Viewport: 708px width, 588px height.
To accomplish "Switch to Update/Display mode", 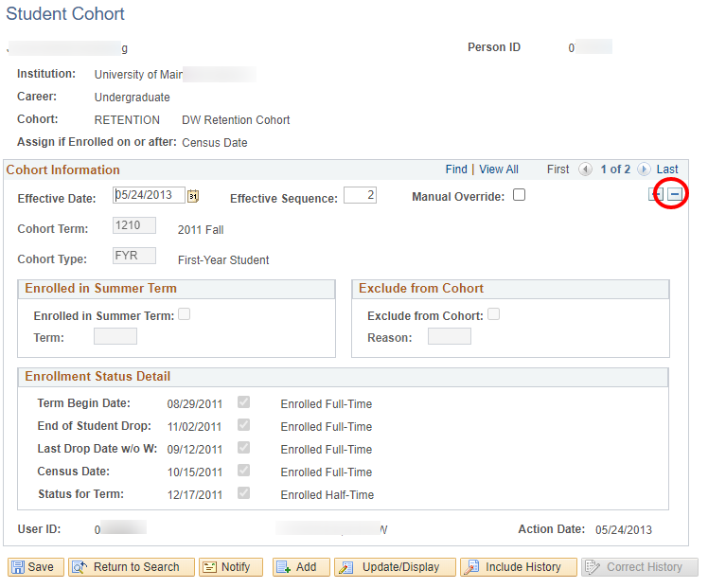I will click(x=395, y=567).
